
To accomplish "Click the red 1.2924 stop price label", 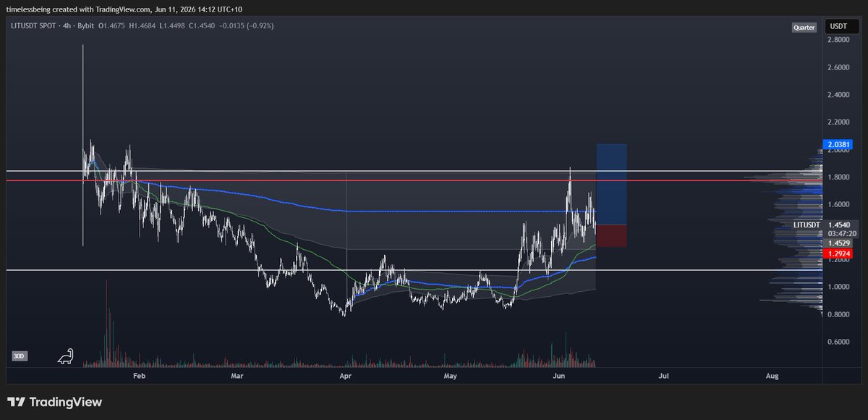I will pos(838,254).
